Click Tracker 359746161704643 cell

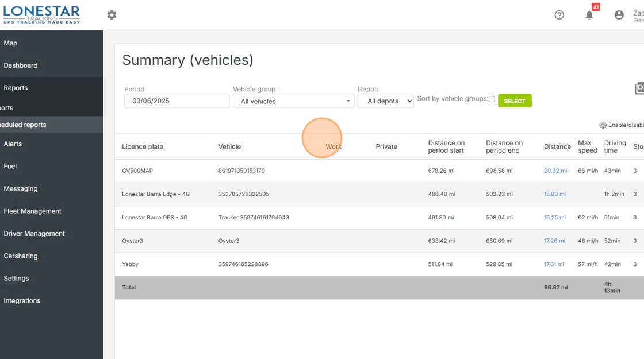[254, 218]
